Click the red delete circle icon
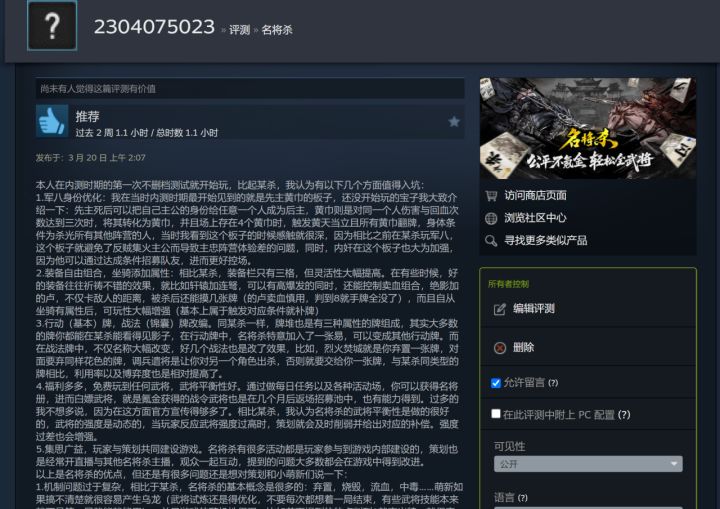Viewport: 720px width, 509px height. tap(500, 348)
